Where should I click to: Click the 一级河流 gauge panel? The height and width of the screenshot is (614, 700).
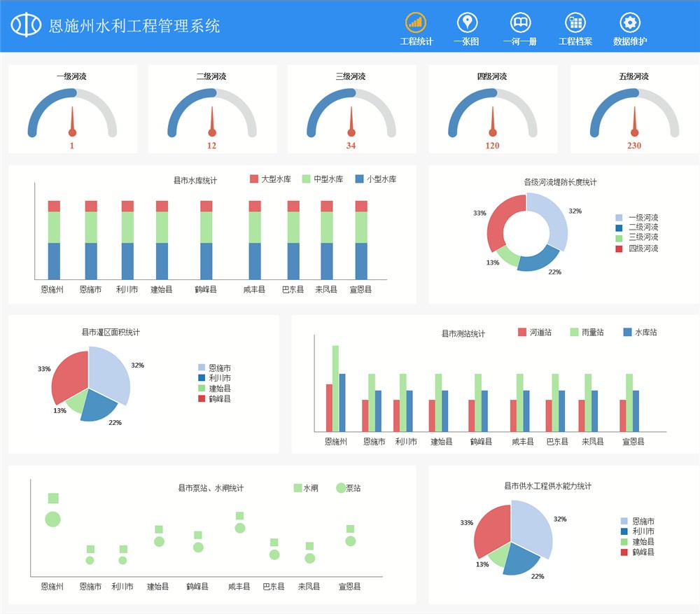(72, 109)
